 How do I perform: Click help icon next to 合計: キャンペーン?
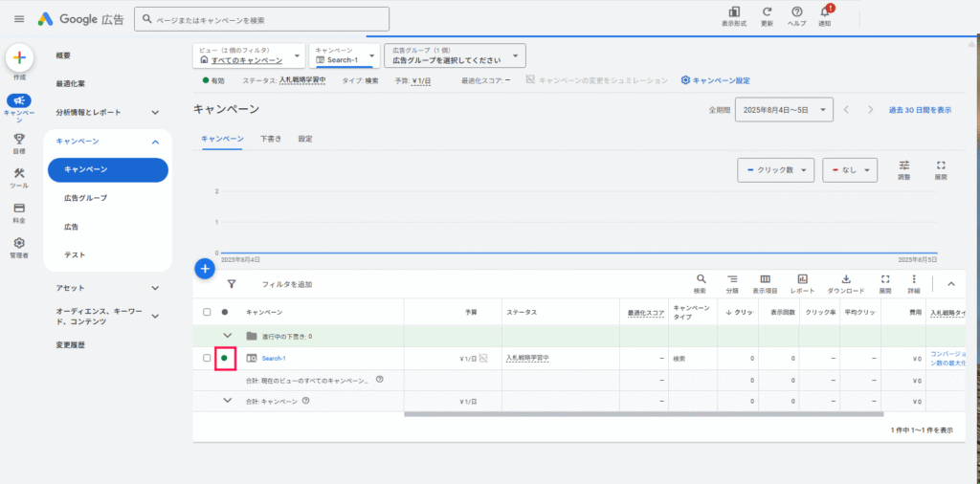click(305, 401)
